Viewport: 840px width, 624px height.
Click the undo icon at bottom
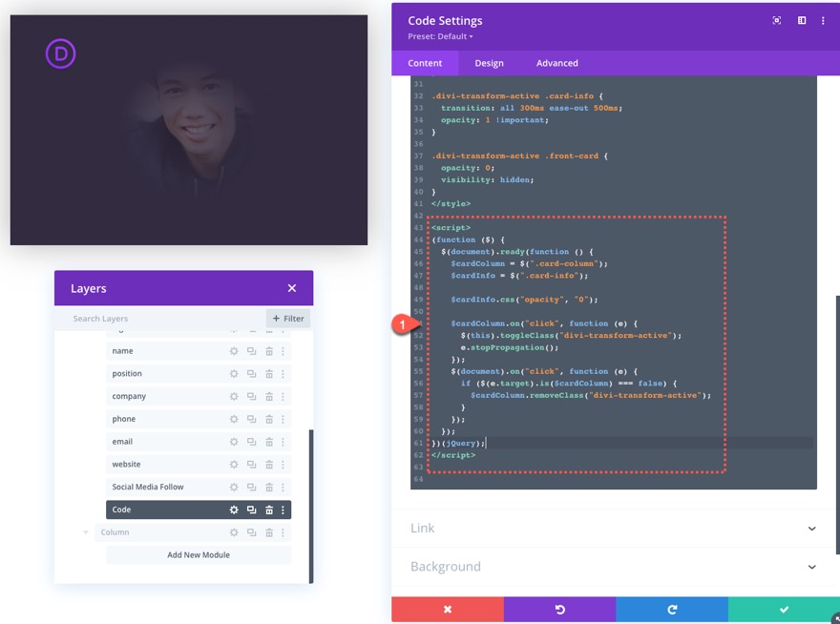[x=558, y=609]
